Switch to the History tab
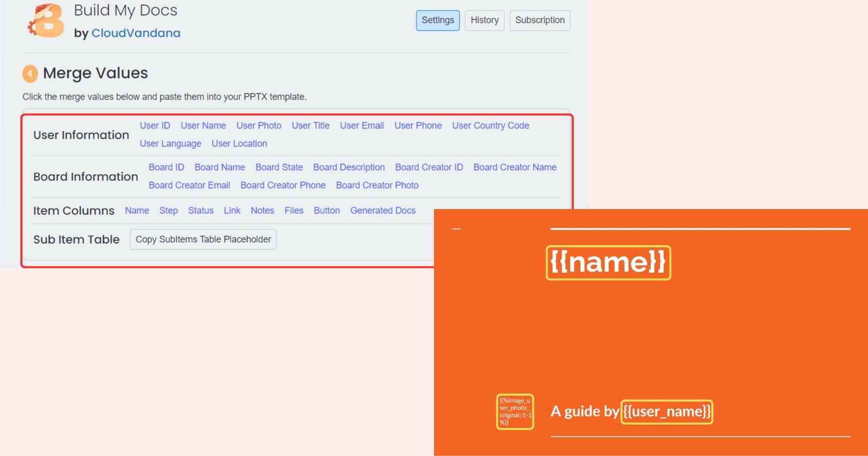 coord(484,21)
